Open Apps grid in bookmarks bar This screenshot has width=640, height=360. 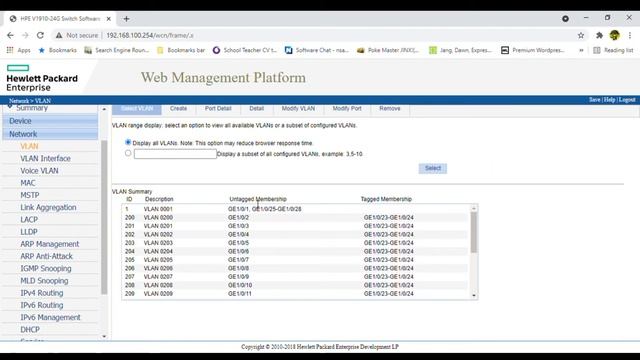pyautogui.click(x=18, y=50)
